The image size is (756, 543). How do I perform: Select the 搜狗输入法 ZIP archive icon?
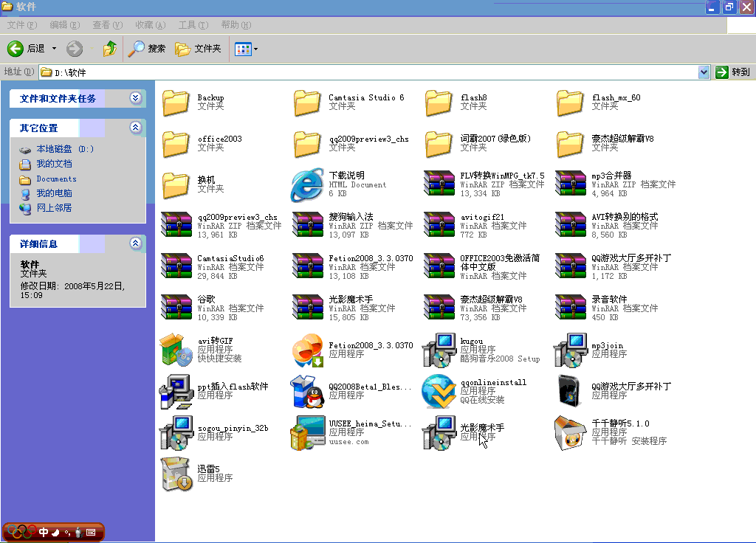pyautogui.click(x=307, y=225)
